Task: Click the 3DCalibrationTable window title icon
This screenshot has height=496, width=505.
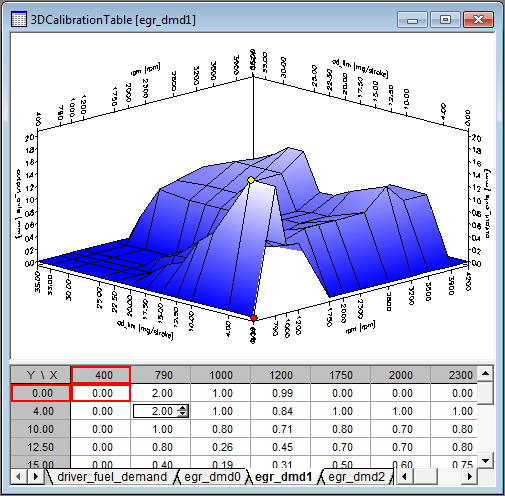Action: (19, 19)
